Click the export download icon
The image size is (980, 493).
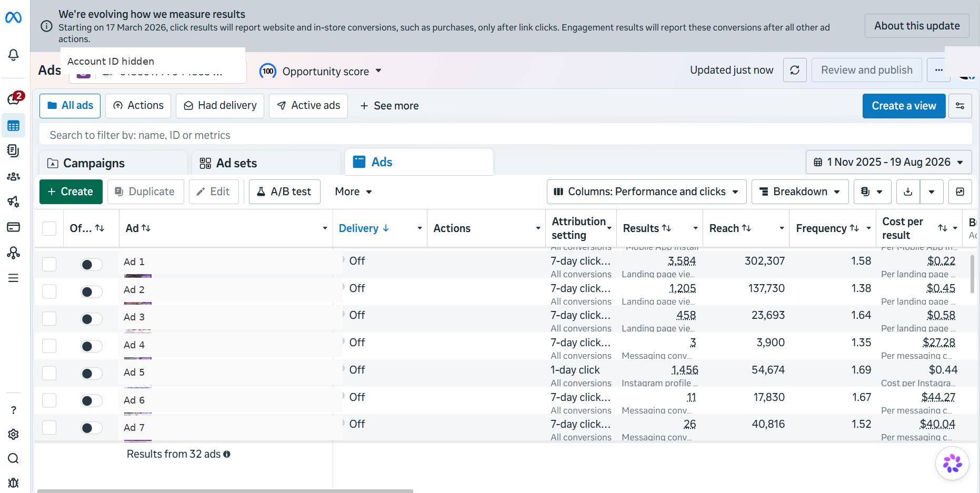(908, 192)
